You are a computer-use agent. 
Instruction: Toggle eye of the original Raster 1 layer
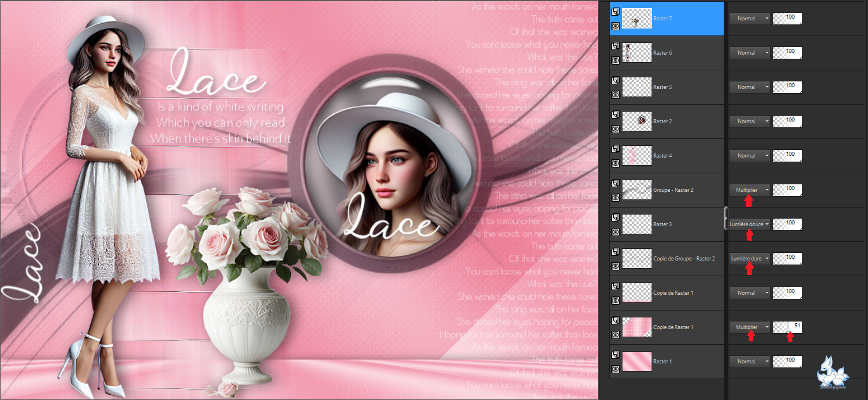pyautogui.click(x=616, y=369)
